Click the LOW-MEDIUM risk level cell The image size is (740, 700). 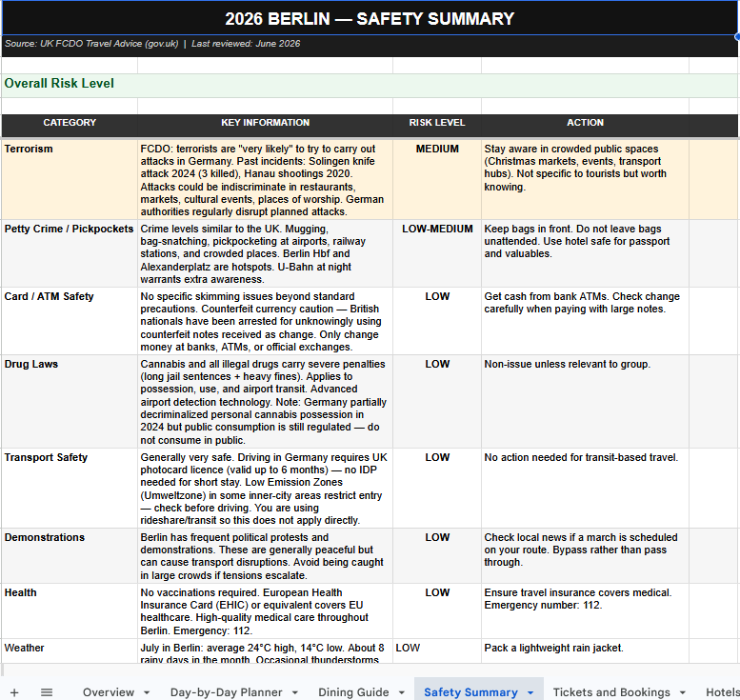pos(437,253)
